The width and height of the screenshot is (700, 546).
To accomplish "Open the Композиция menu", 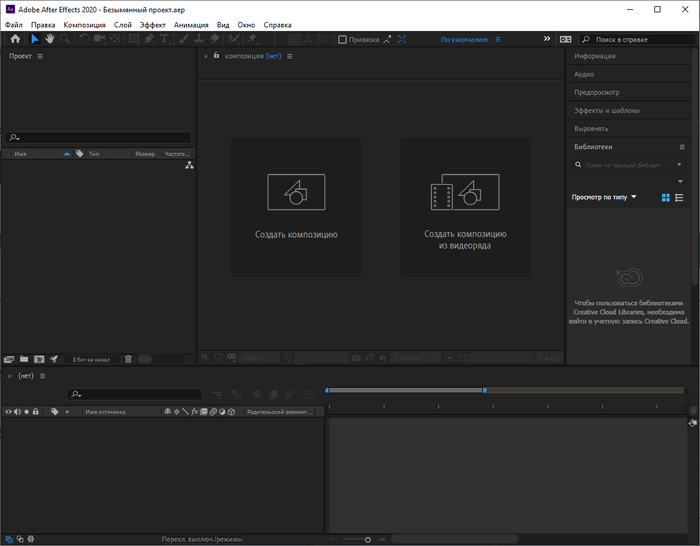I will 84,25.
